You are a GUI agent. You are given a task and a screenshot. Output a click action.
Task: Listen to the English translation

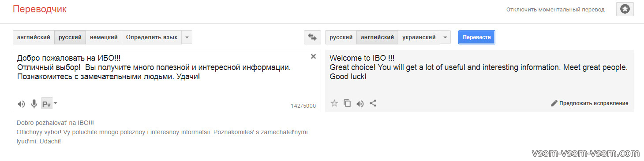click(360, 104)
